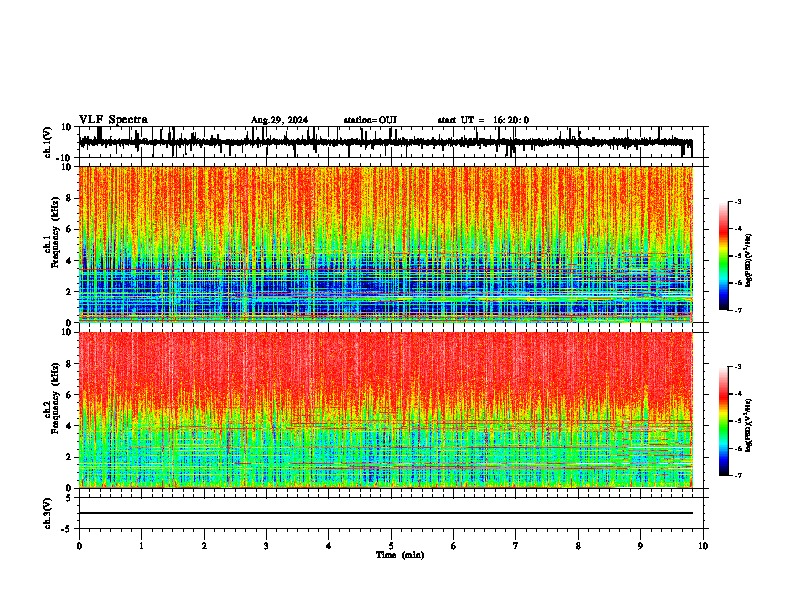Click the ch.2 spectrogram plot
Screen dimensions: 792x612
[x=386, y=409]
